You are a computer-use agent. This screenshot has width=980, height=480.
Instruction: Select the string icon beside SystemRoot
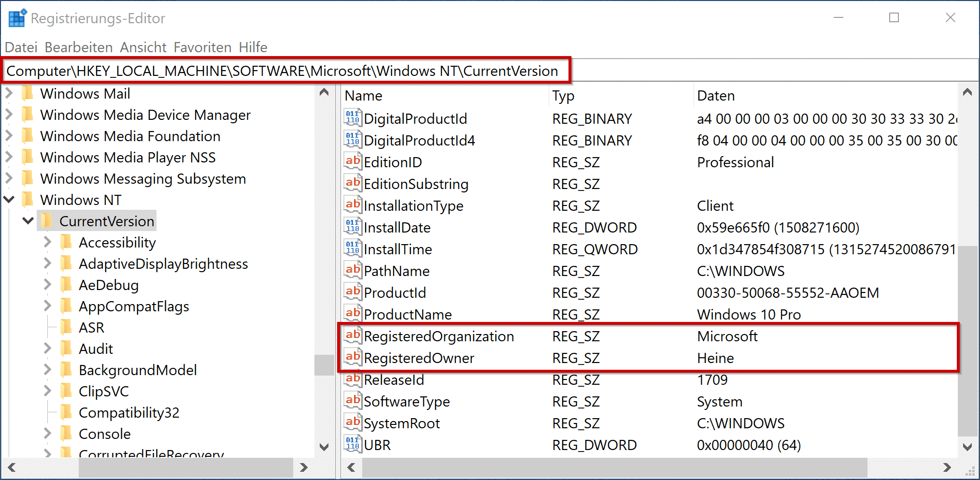(352, 422)
